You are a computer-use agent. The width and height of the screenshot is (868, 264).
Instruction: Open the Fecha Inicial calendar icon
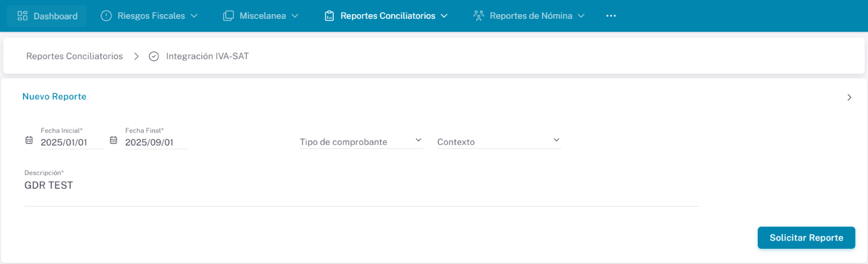pos(29,141)
